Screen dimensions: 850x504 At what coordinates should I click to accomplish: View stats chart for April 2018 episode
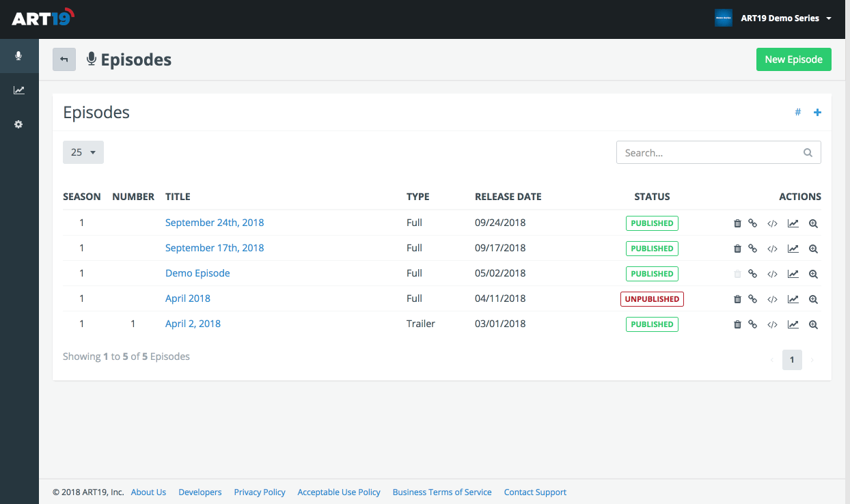pos(793,299)
